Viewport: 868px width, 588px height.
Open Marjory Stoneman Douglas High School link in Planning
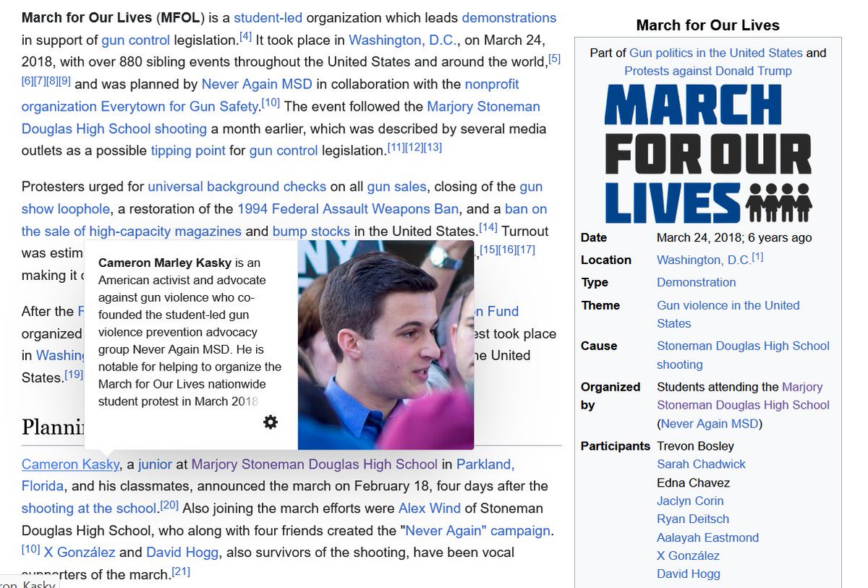click(315, 464)
